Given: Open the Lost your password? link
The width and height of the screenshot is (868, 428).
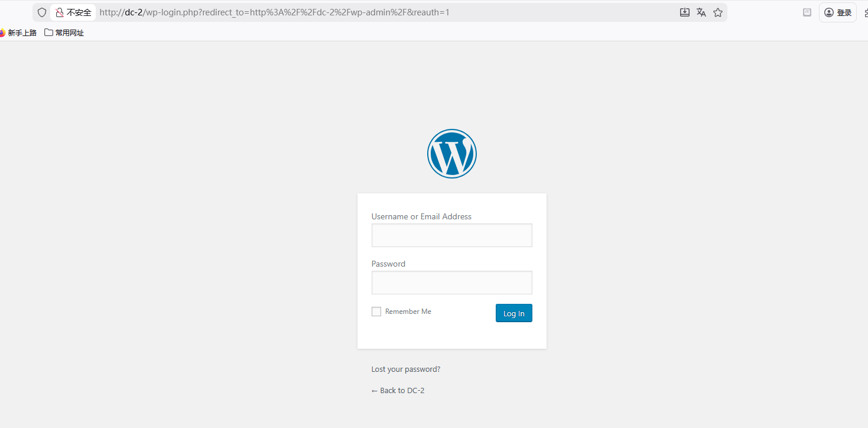Looking at the screenshot, I should [406, 369].
